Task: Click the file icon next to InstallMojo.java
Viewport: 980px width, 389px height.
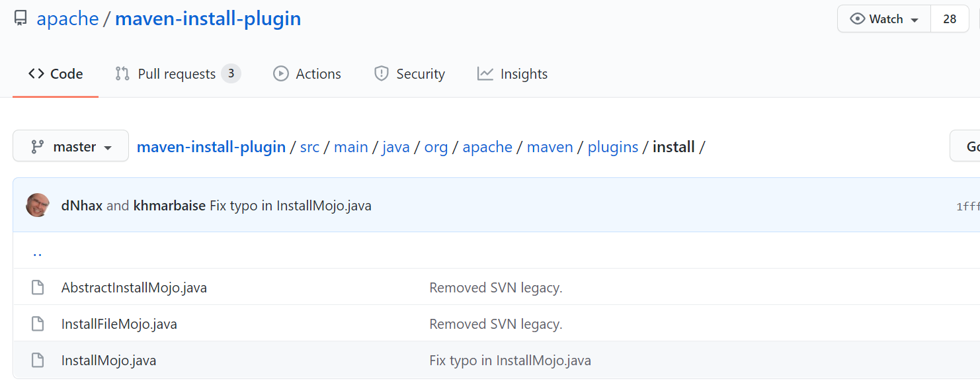Action: pos(38,361)
